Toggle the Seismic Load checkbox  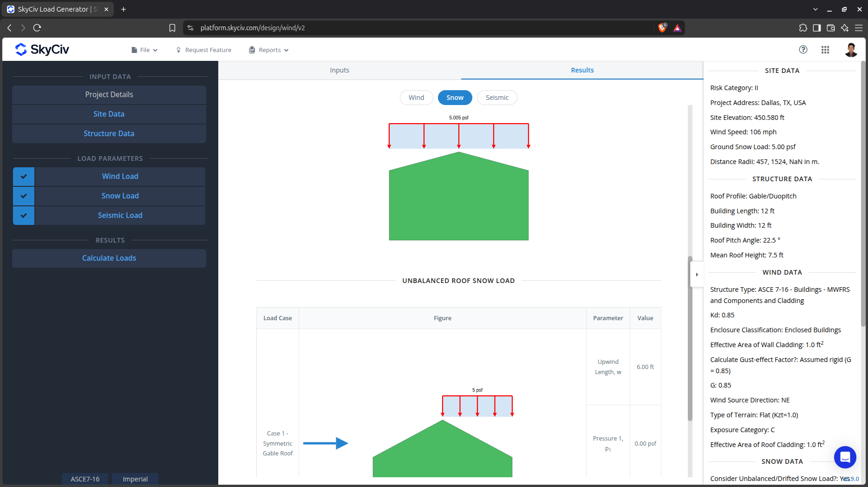coord(24,216)
